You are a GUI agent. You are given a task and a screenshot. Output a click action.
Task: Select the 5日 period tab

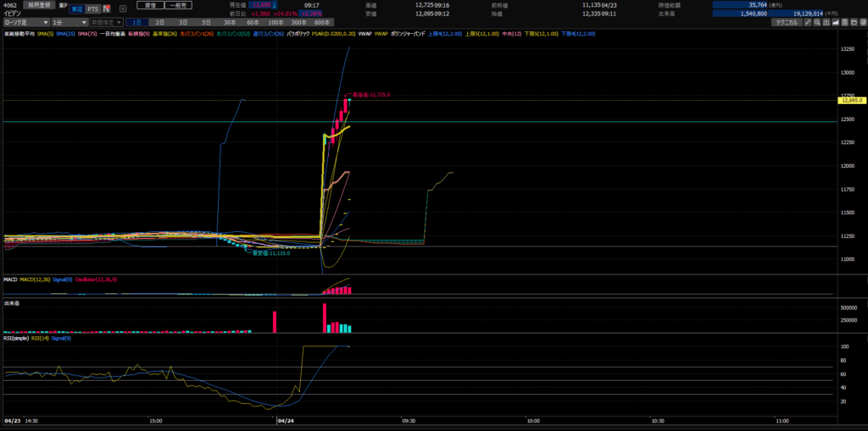206,22
